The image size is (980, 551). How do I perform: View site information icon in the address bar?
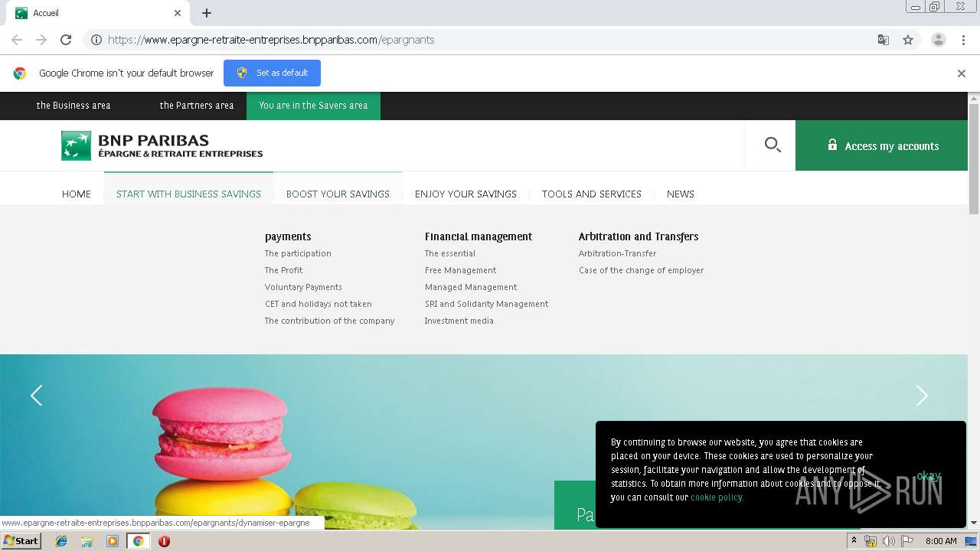pyautogui.click(x=96, y=40)
